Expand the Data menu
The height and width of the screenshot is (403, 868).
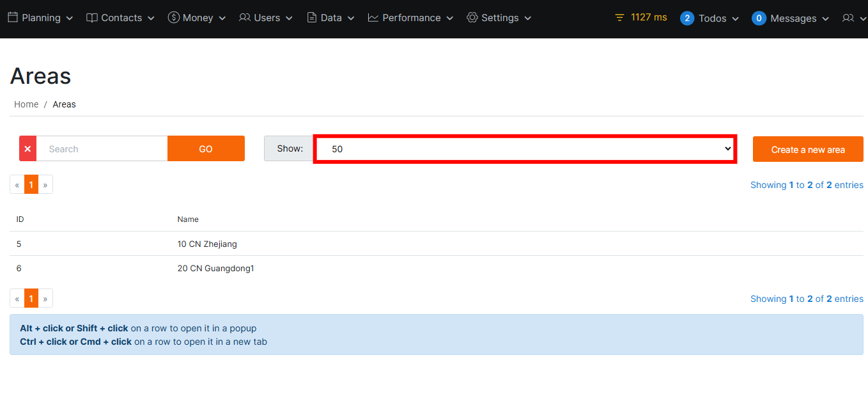click(x=330, y=18)
